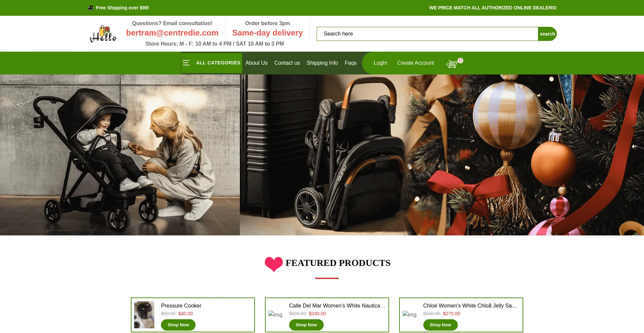Viewport: 644px width, 333px height.
Task: Click the delivery truck icon in top bar
Action: pyautogui.click(x=91, y=8)
